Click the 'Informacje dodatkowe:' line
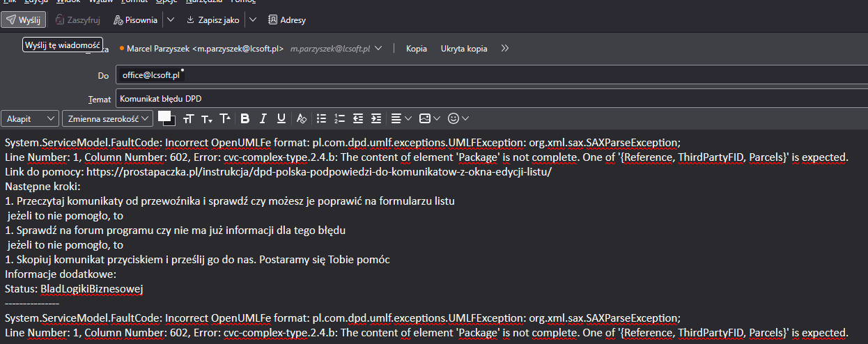The image size is (868, 344). pos(61,274)
